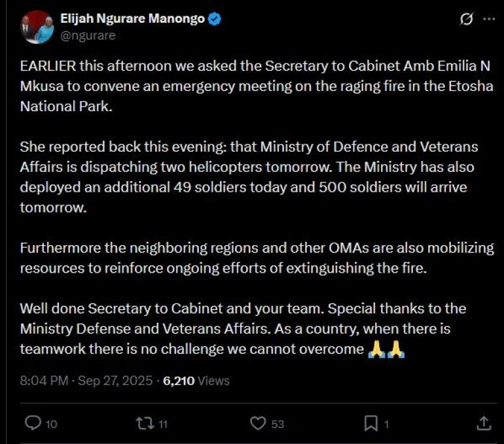
Task: Click the reply count 10
Action: 52,424
